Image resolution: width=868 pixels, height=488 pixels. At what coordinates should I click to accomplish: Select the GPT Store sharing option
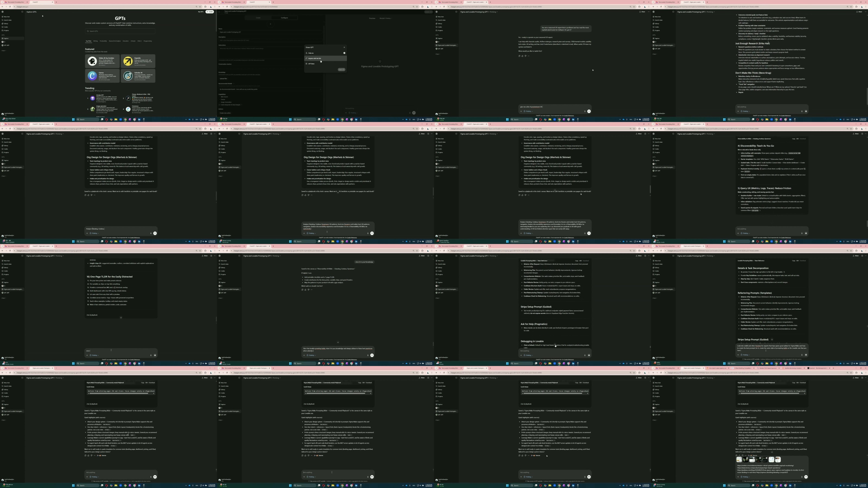tap(325, 64)
